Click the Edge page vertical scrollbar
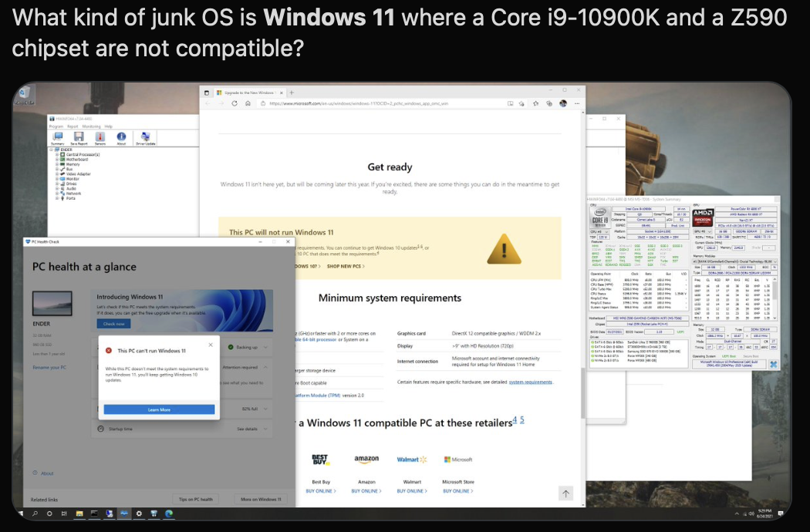810x532 pixels. pos(583,392)
